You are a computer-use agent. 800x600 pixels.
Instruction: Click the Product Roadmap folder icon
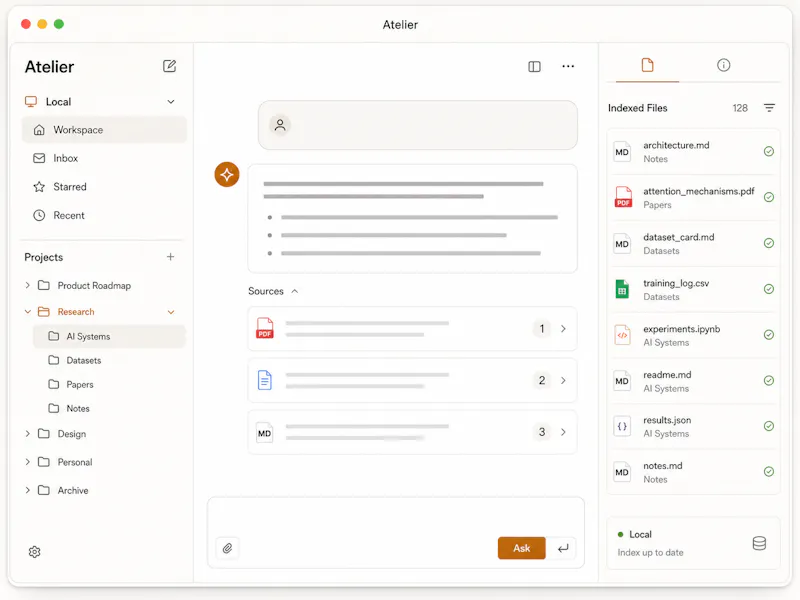pyautogui.click(x=44, y=285)
